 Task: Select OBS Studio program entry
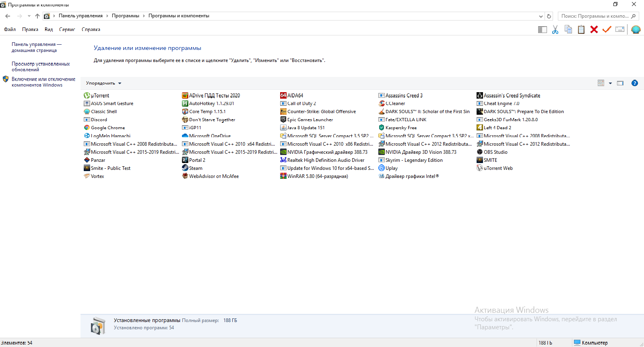tap(492, 152)
